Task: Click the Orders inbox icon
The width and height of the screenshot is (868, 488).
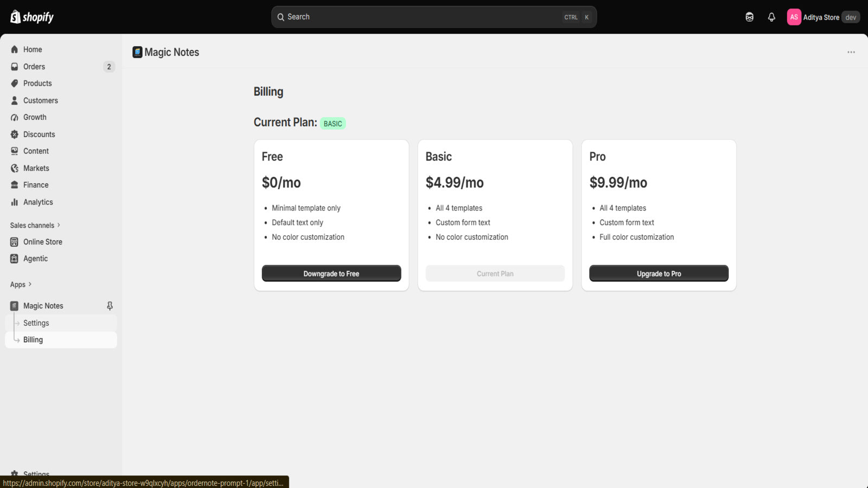Action: (15, 67)
